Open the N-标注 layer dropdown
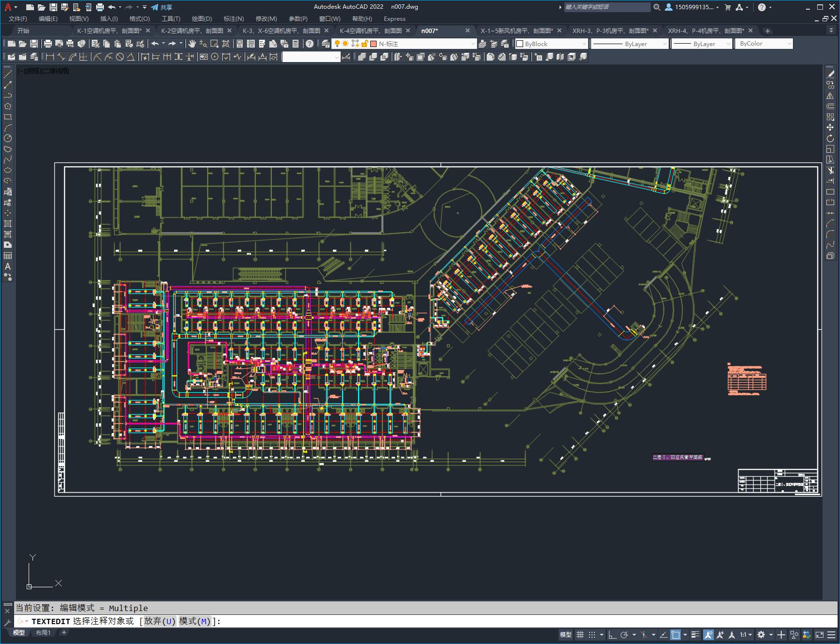Viewport: 840px width, 644px height. click(x=473, y=44)
